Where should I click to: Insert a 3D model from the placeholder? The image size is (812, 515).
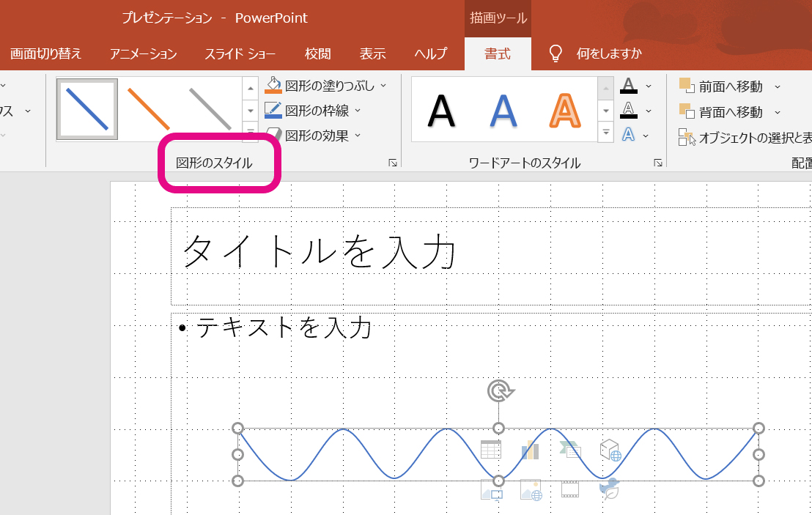[610, 450]
